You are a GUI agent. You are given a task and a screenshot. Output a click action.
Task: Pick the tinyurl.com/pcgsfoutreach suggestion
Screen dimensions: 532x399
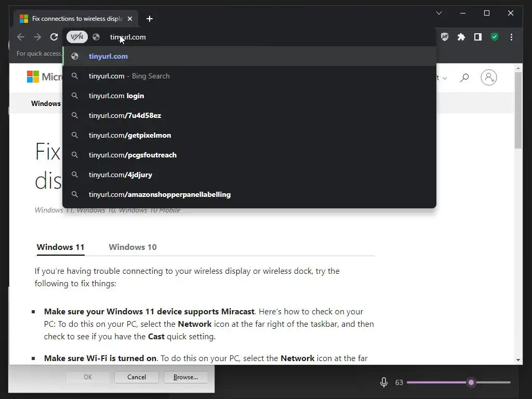tap(249, 155)
